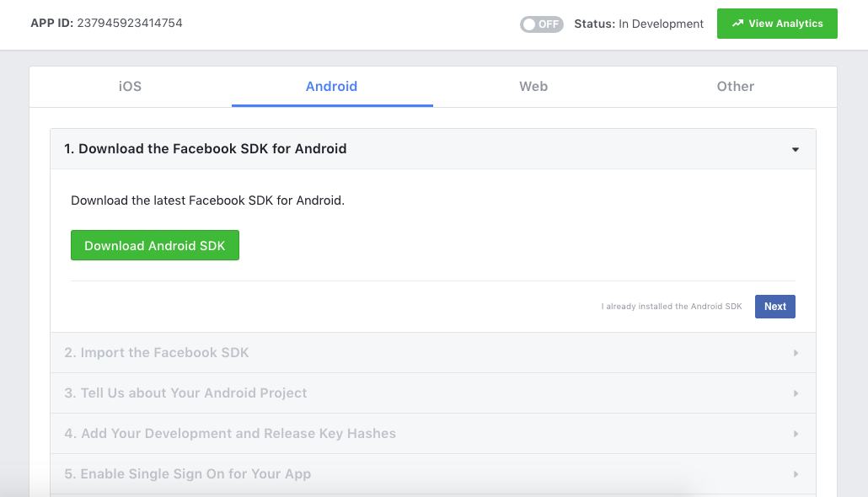Click the Download Android SDK button
Viewport: 868px width, 497px height.
[x=154, y=245]
